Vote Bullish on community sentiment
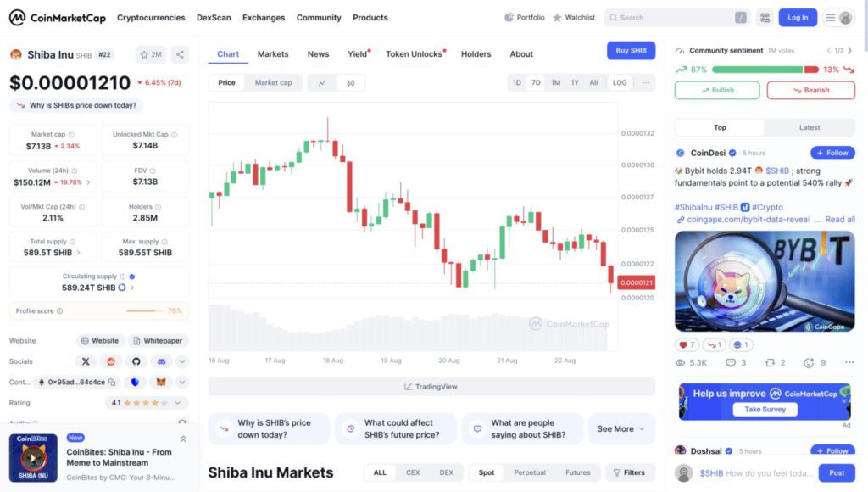The height and width of the screenshot is (492, 868). click(x=717, y=90)
